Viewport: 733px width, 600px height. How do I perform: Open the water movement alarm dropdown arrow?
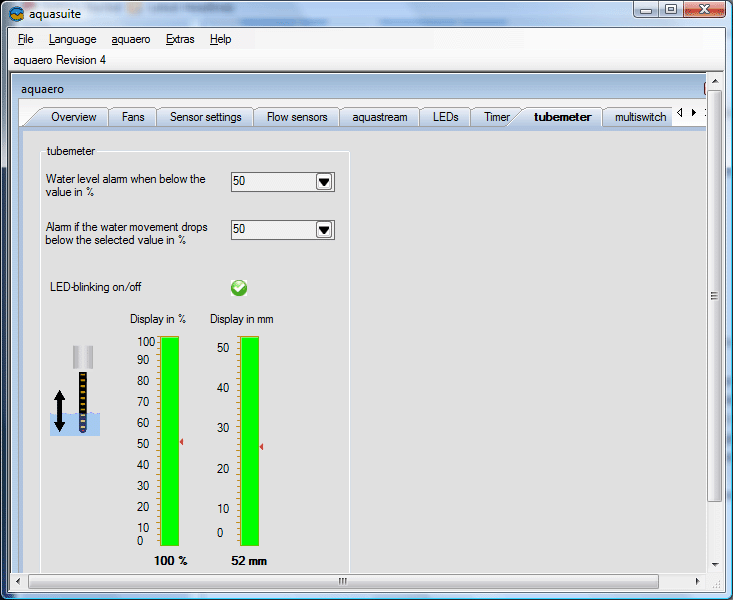[324, 230]
